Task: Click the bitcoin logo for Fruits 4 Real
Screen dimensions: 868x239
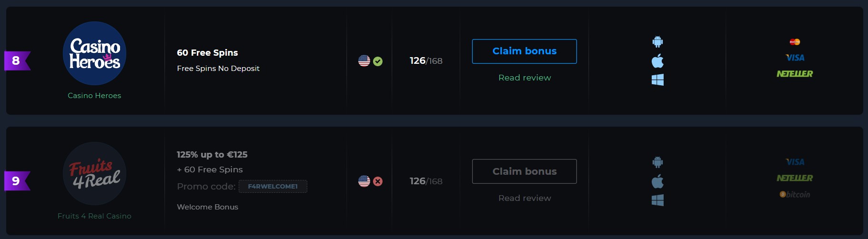Action: click(795, 194)
